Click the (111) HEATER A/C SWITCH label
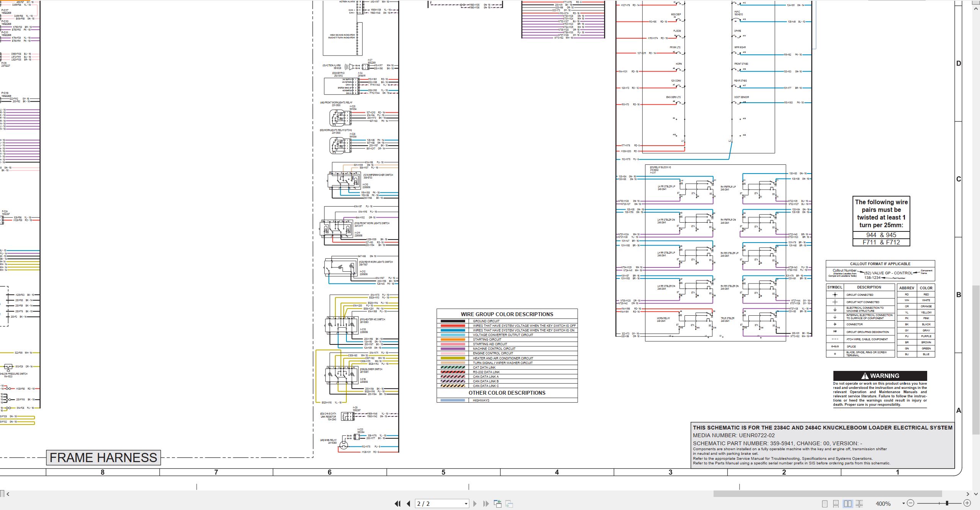The image size is (980, 510). [x=372, y=320]
